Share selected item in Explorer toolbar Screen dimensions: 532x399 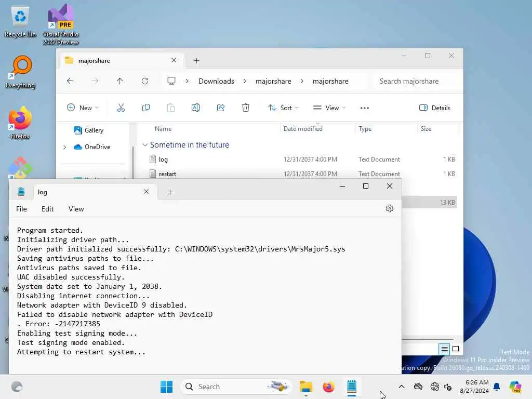[220, 108]
